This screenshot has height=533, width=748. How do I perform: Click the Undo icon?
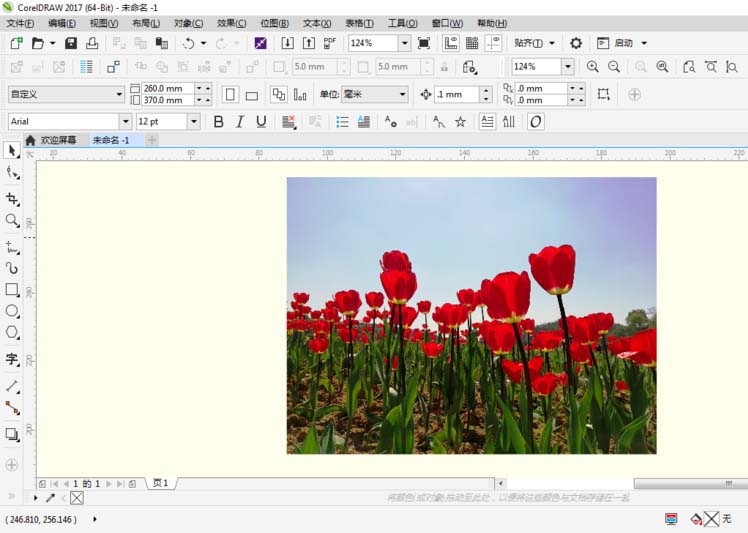pyautogui.click(x=188, y=43)
